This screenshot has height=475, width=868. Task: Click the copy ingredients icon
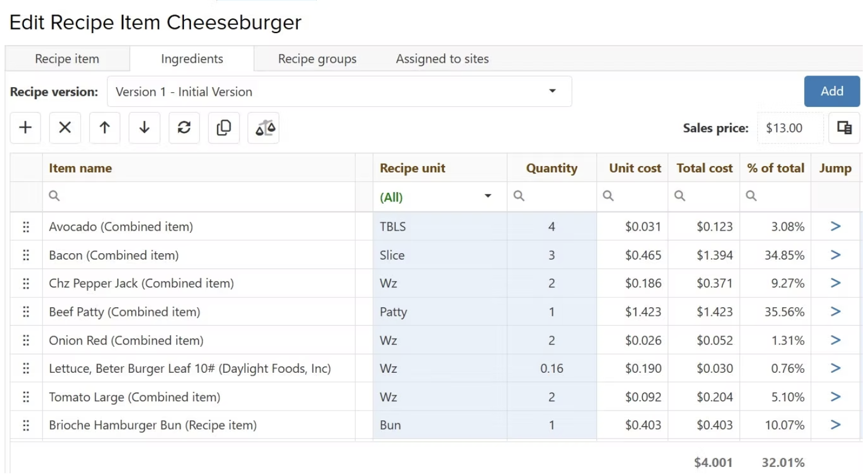pyautogui.click(x=224, y=128)
